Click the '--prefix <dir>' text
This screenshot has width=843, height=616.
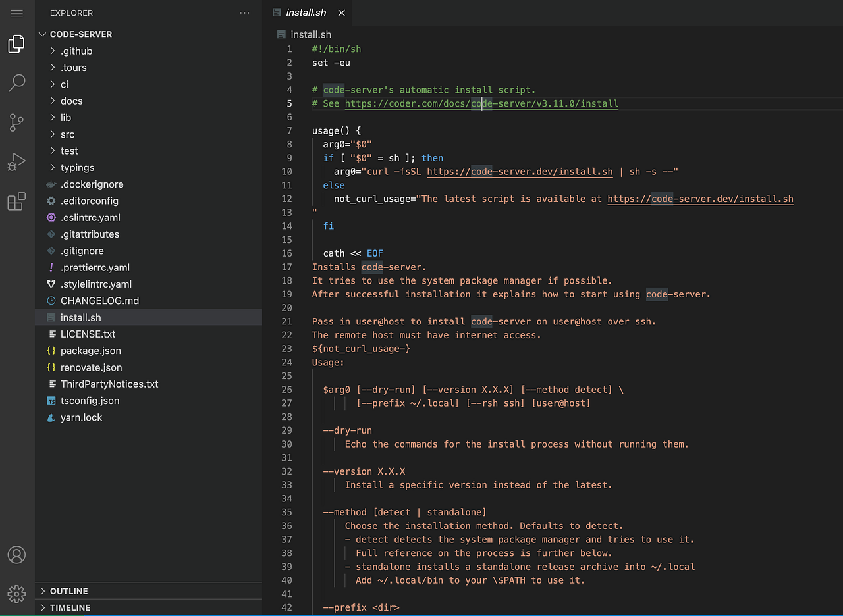(362, 607)
